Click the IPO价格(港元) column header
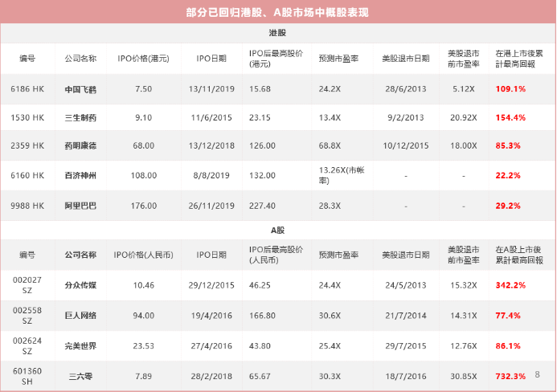557x392 pixels. pyautogui.click(x=144, y=59)
